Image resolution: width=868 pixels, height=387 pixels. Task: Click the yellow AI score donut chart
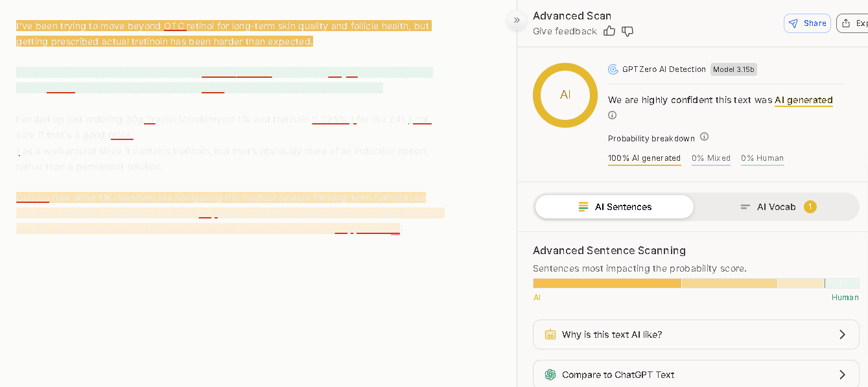(x=565, y=95)
